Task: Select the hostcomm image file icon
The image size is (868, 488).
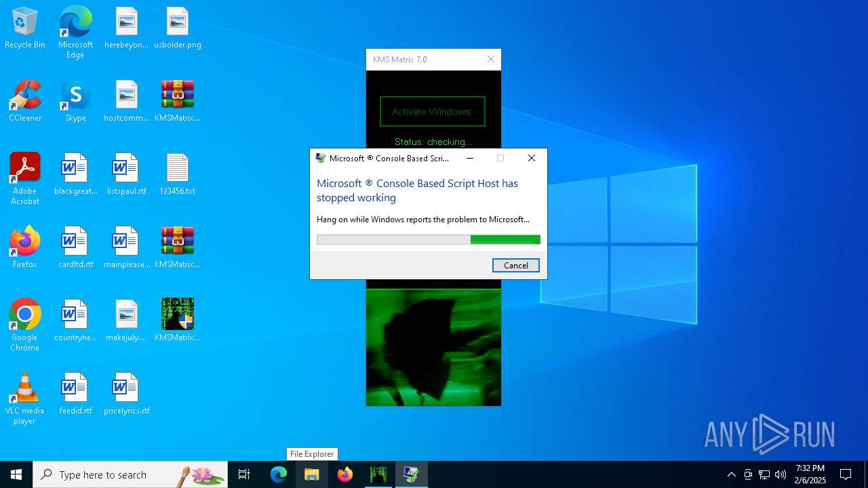Action: click(x=126, y=101)
